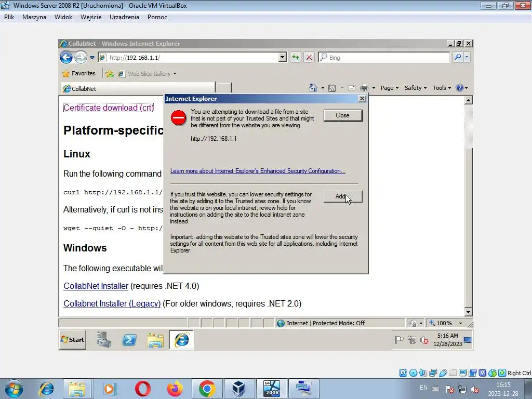Viewport: 532px width, 399px height.
Task: Click the RSS feeds icon
Action: click(x=332, y=88)
